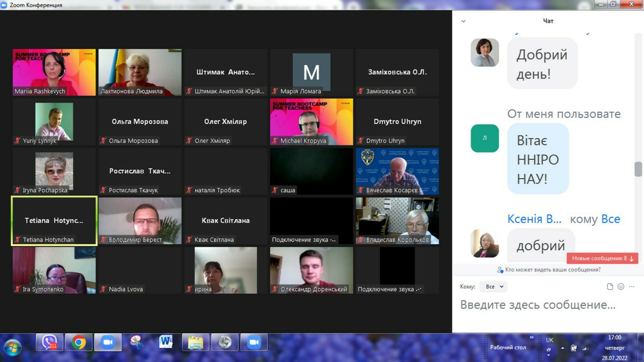
Task: Open the three-dots chat options menu
Action: (632, 287)
